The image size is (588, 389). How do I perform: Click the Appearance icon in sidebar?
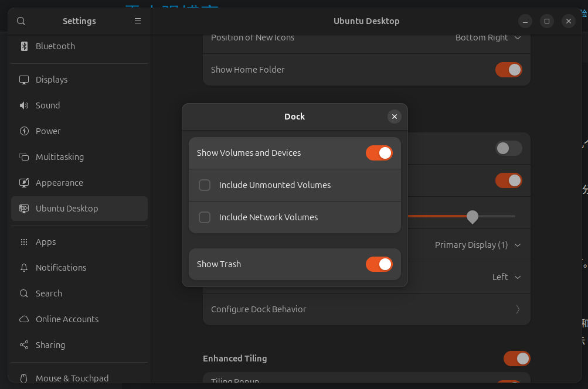(x=24, y=183)
